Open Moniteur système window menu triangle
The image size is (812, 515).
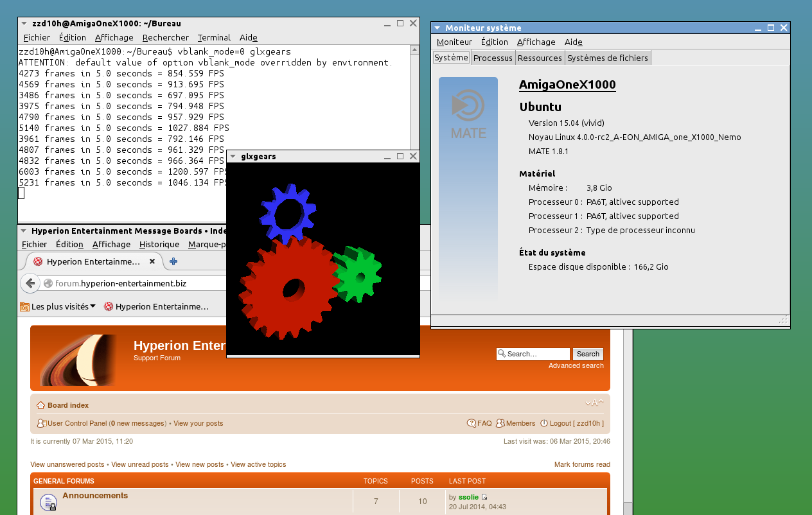[437, 28]
